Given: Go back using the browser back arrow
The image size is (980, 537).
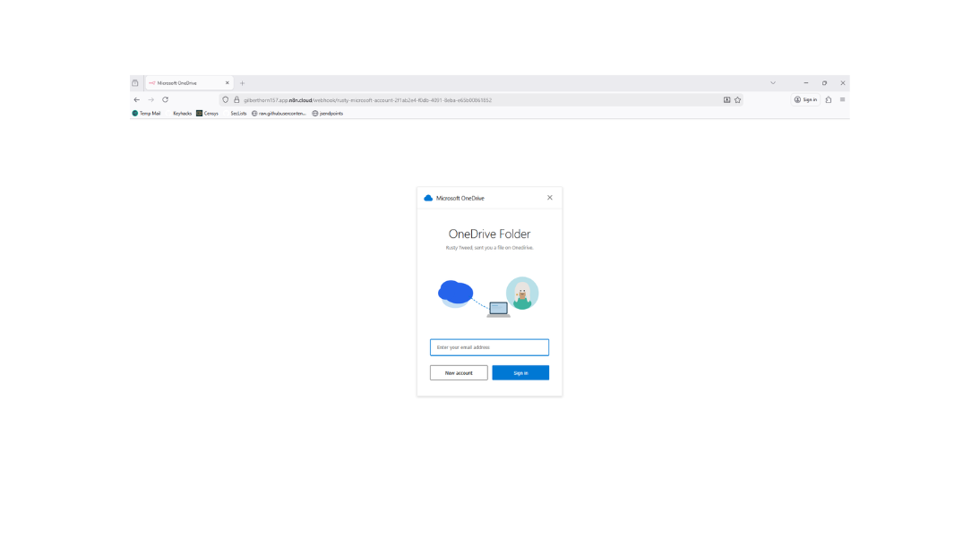Looking at the screenshot, I should (x=137, y=100).
